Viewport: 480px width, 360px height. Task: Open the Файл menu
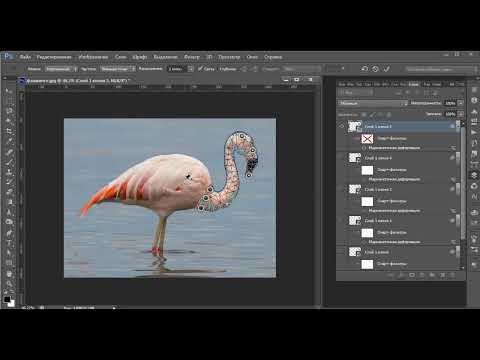25,57
